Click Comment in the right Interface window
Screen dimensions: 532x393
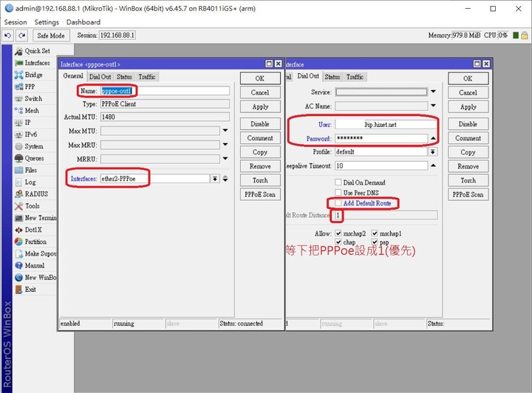(468, 138)
